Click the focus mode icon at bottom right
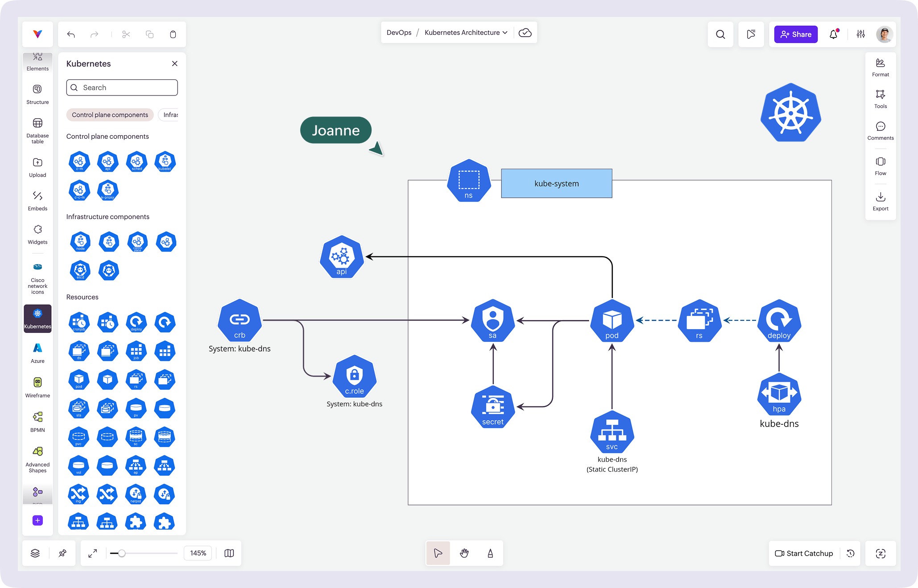918x588 pixels. click(881, 553)
